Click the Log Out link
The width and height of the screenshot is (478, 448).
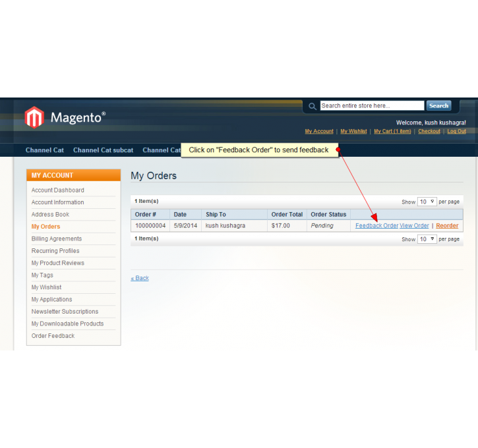(x=456, y=131)
